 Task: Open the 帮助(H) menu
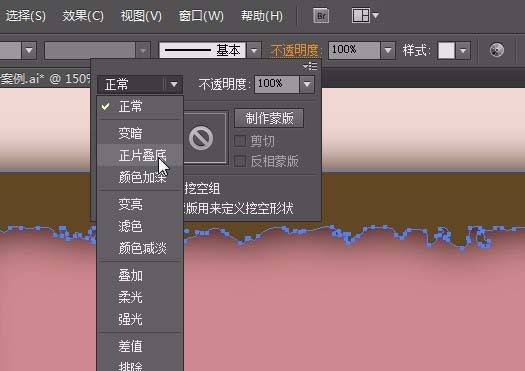pos(262,16)
